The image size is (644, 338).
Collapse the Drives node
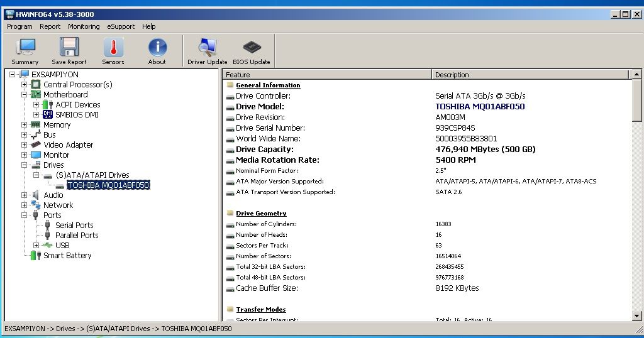click(x=25, y=165)
